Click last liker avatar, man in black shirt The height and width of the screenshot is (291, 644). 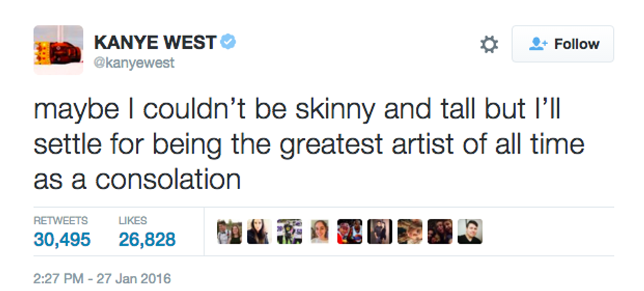tap(470, 232)
